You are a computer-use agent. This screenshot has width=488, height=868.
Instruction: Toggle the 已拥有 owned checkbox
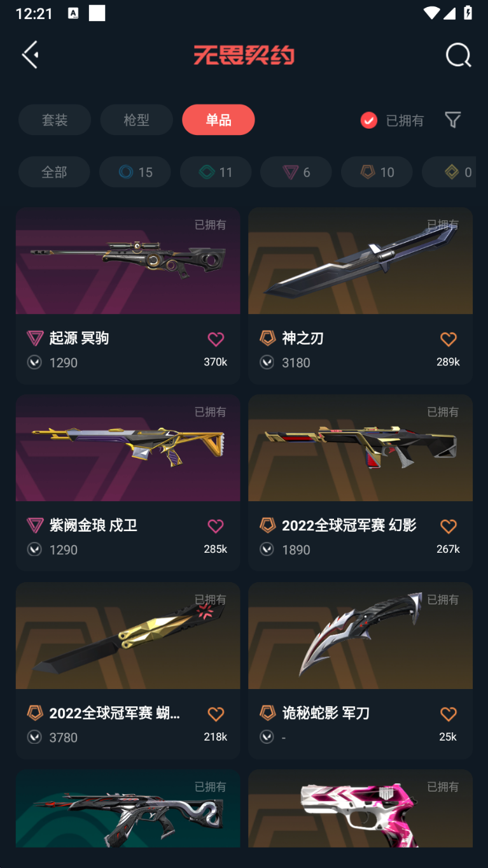[x=369, y=120]
